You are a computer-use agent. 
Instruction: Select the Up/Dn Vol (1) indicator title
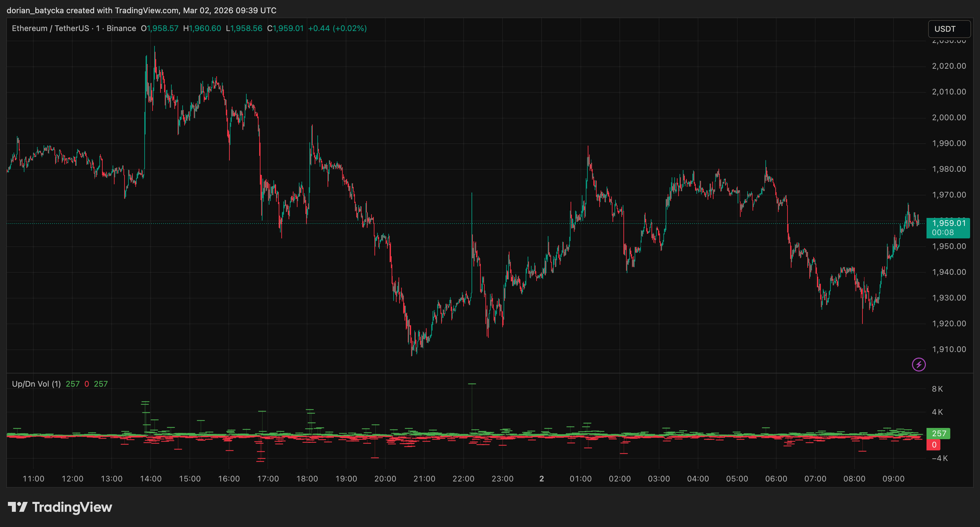(x=36, y=384)
